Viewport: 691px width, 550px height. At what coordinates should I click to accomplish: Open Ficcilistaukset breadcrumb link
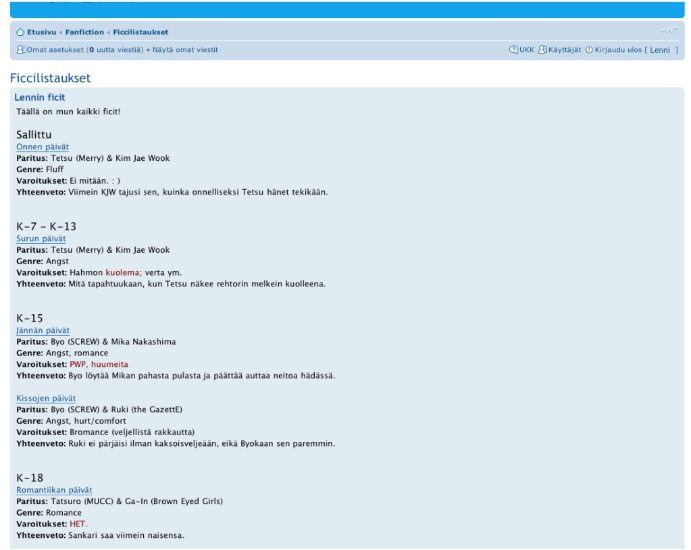(x=141, y=32)
